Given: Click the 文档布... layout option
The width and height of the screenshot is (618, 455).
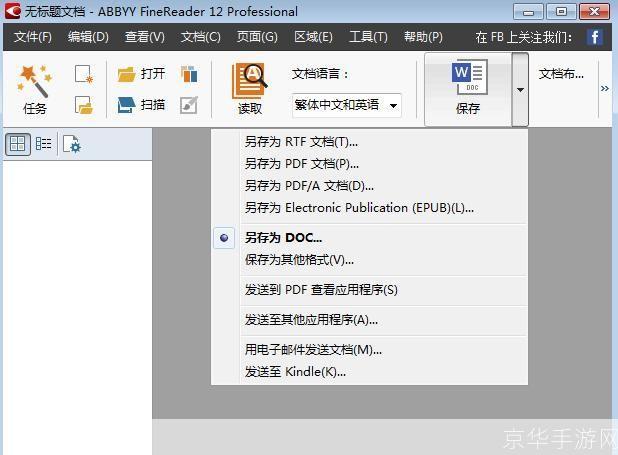Looking at the screenshot, I should 561,74.
